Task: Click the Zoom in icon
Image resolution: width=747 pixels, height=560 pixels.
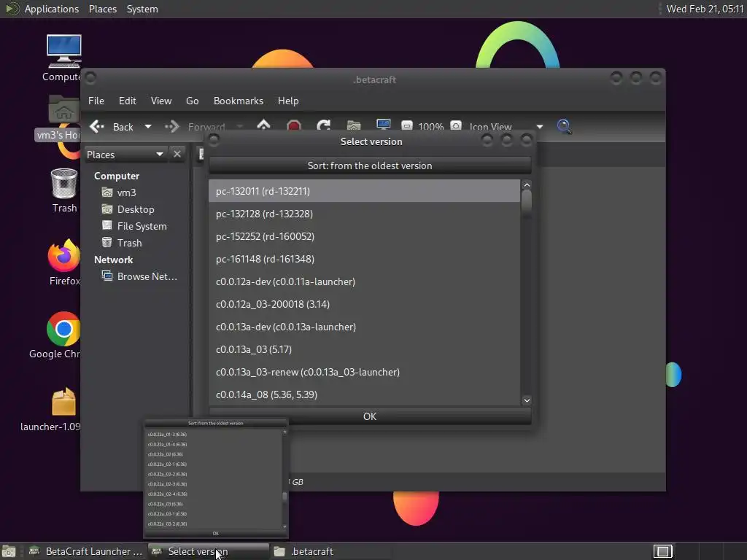Action: pyautogui.click(x=456, y=125)
